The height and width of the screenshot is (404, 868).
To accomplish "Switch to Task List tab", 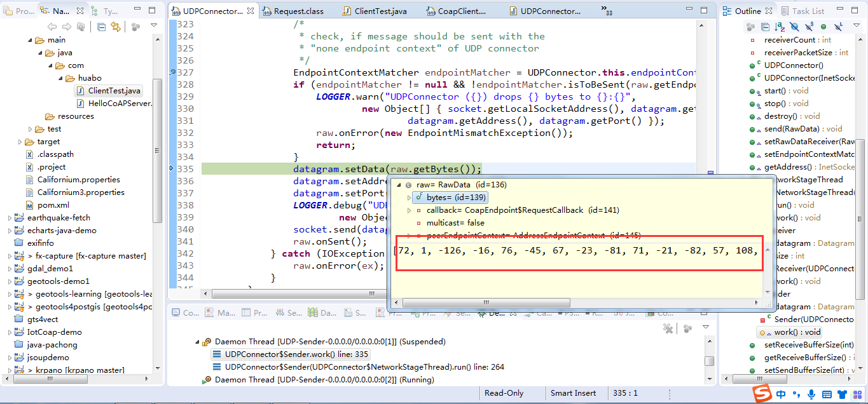I will pyautogui.click(x=803, y=11).
